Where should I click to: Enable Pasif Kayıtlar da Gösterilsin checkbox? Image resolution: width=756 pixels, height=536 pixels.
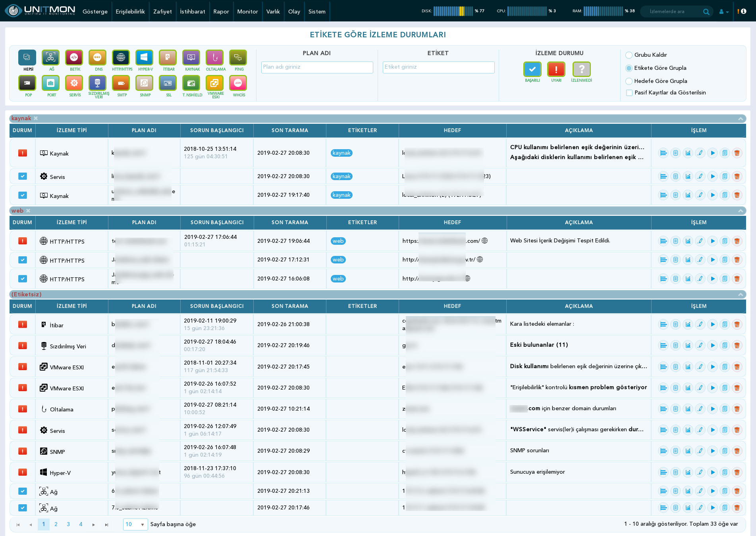[x=629, y=93]
